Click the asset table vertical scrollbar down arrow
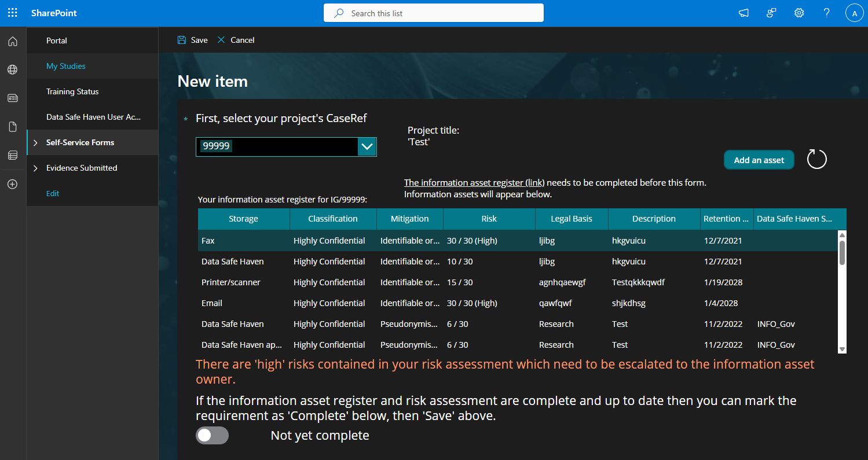The image size is (868, 460). click(843, 349)
